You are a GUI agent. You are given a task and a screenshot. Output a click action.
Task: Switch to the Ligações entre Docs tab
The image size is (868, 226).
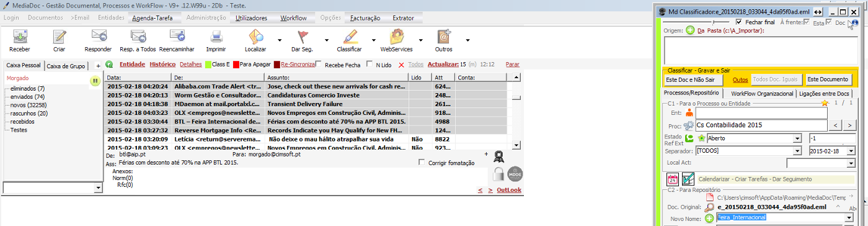point(824,93)
